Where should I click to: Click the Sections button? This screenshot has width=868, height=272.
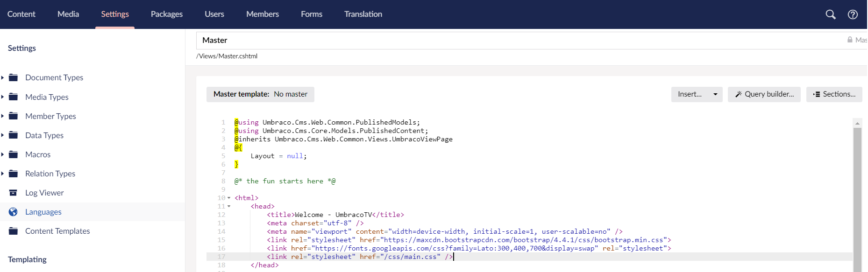[834, 94]
